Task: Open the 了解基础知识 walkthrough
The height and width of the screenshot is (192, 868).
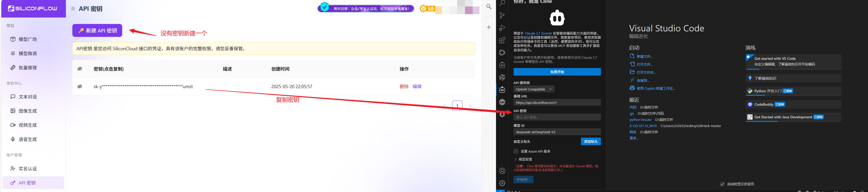Action: 793,78
